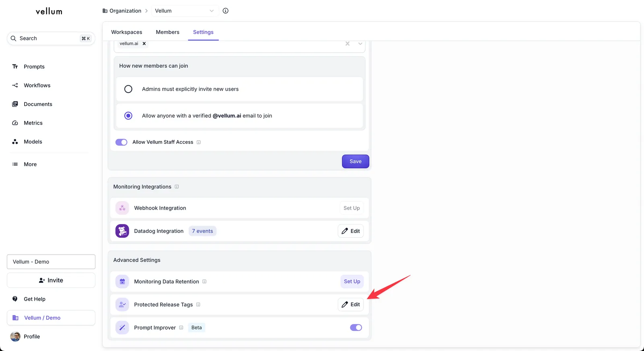Click the Monitoring Data Retention calendar icon
The image size is (644, 351).
[x=122, y=282]
